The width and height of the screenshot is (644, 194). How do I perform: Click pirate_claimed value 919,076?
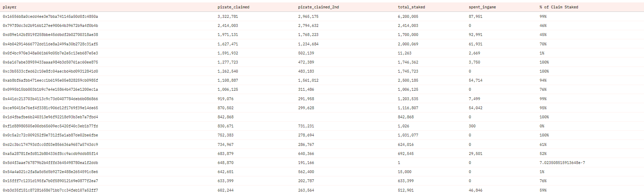tap(226, 99)
